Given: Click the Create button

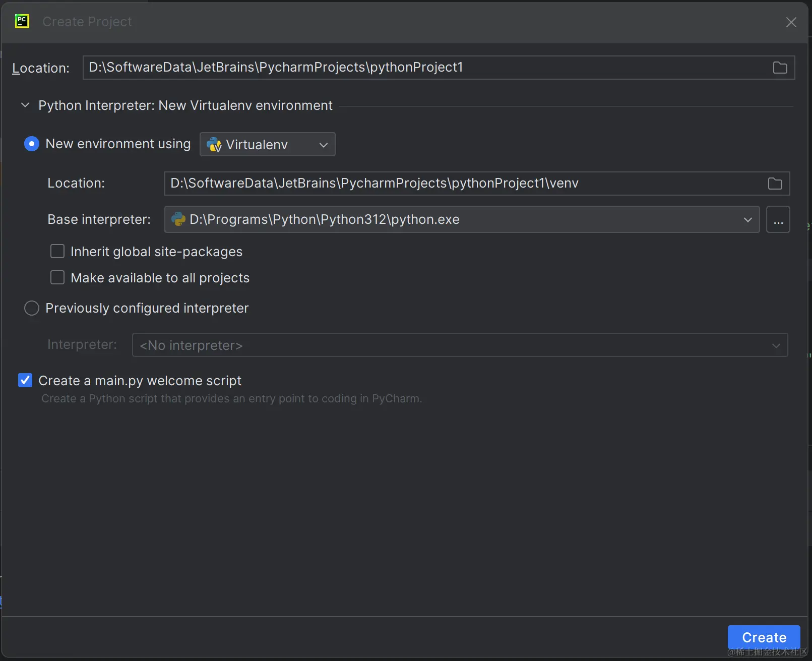Looking at the screenshot, I should [764, 637].
